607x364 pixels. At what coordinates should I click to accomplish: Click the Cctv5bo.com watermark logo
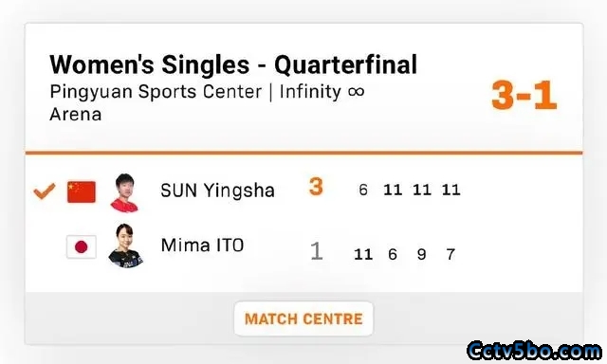[534, 351]
